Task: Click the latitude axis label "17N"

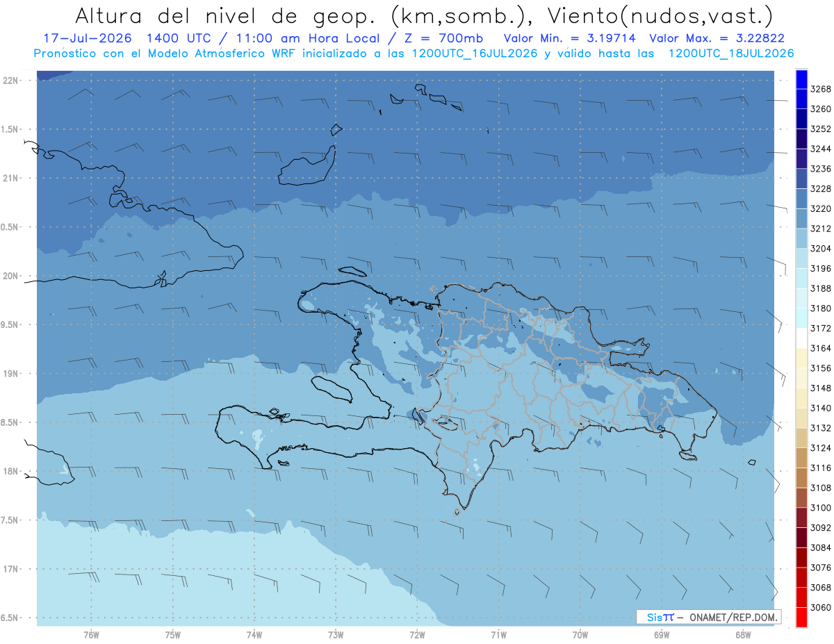Action: pyautogui.click(x=10, y=569)
